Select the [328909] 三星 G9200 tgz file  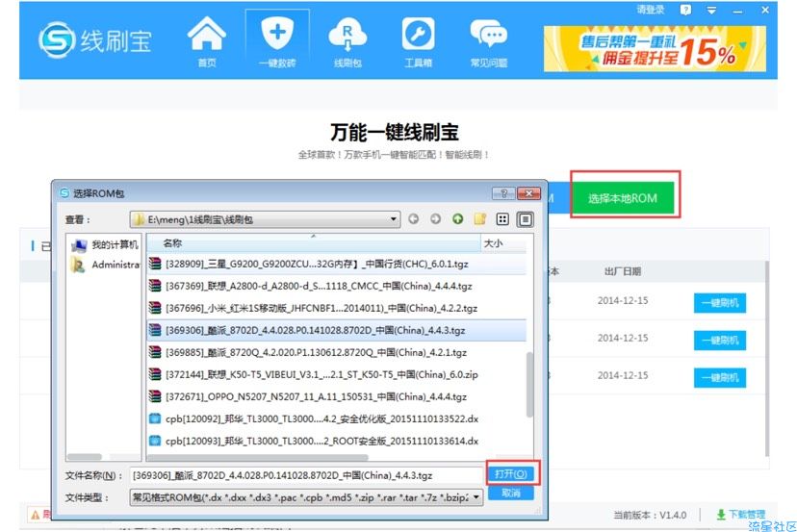point(337,264)
